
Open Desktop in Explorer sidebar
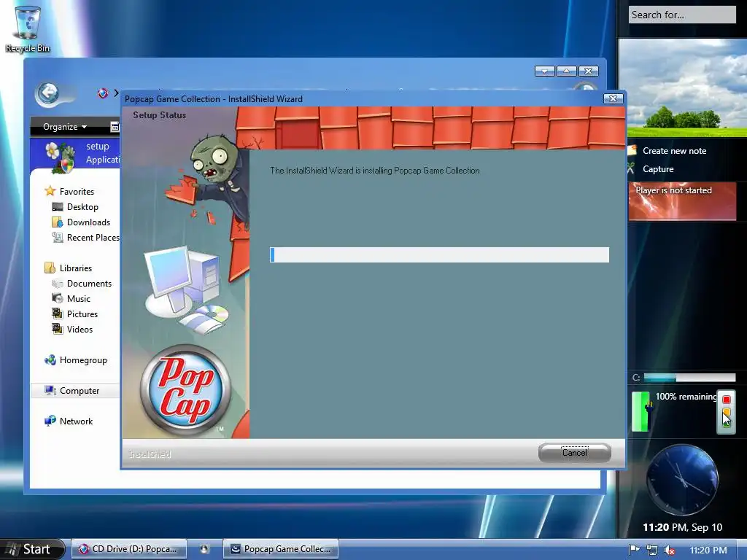pos(82,206)
